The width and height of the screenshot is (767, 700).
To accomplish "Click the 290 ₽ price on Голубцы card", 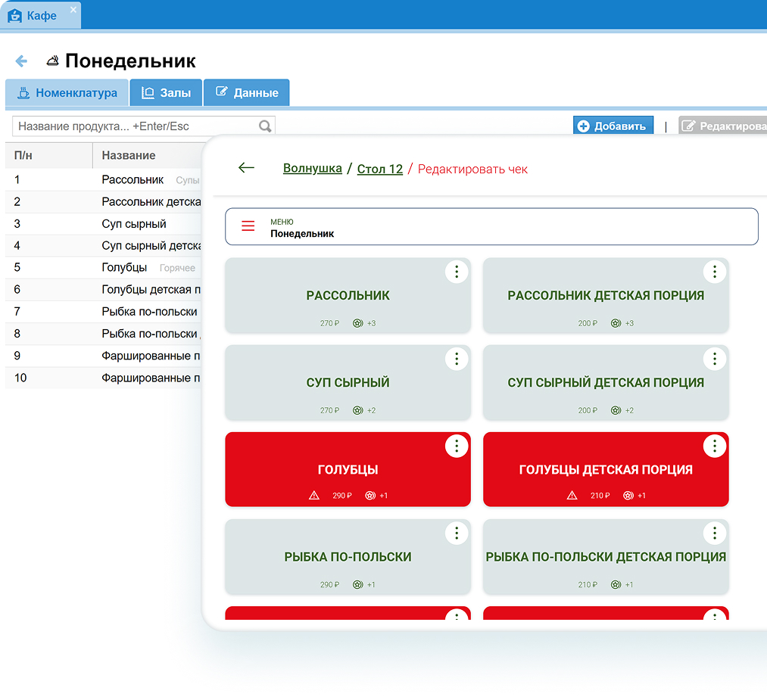I will tap(342, 495).
